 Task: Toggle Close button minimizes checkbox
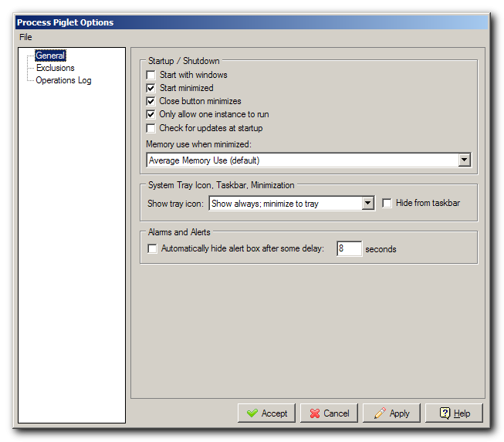pyautogui.click(x=151, y=101)
